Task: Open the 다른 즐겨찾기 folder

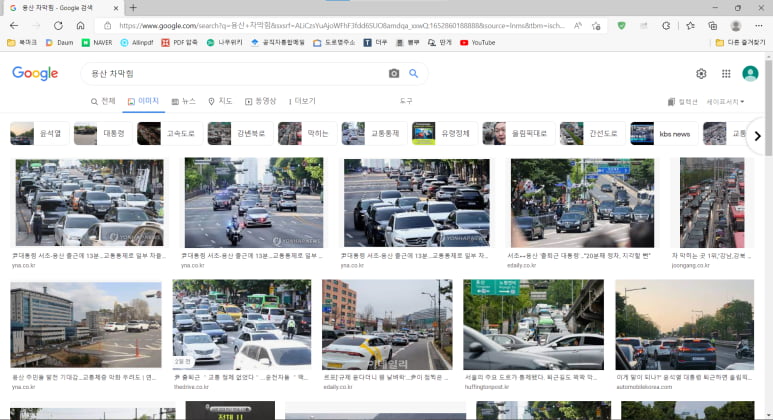Action: pyautogui.click(x=740, y=43)
